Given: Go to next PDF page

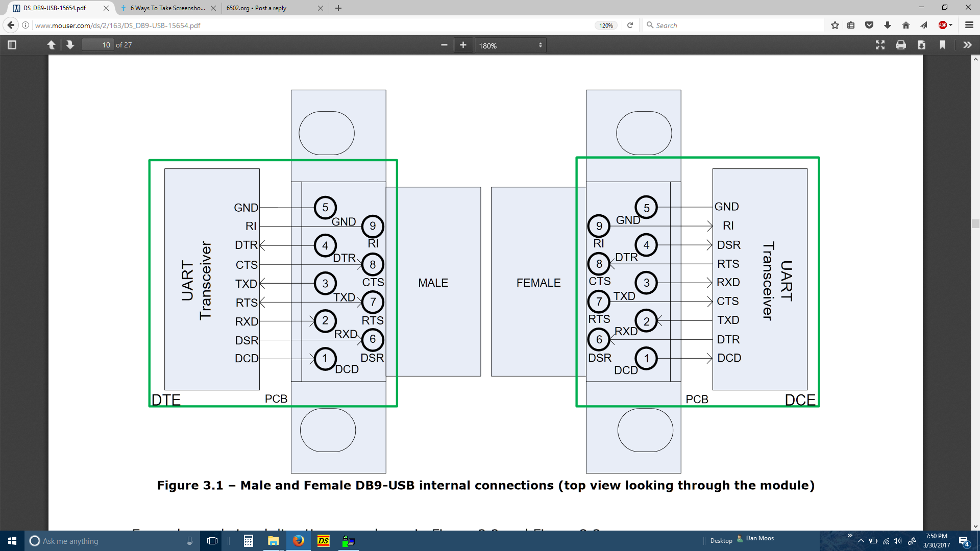Looking at the screenshot, I should coord(70,45).
